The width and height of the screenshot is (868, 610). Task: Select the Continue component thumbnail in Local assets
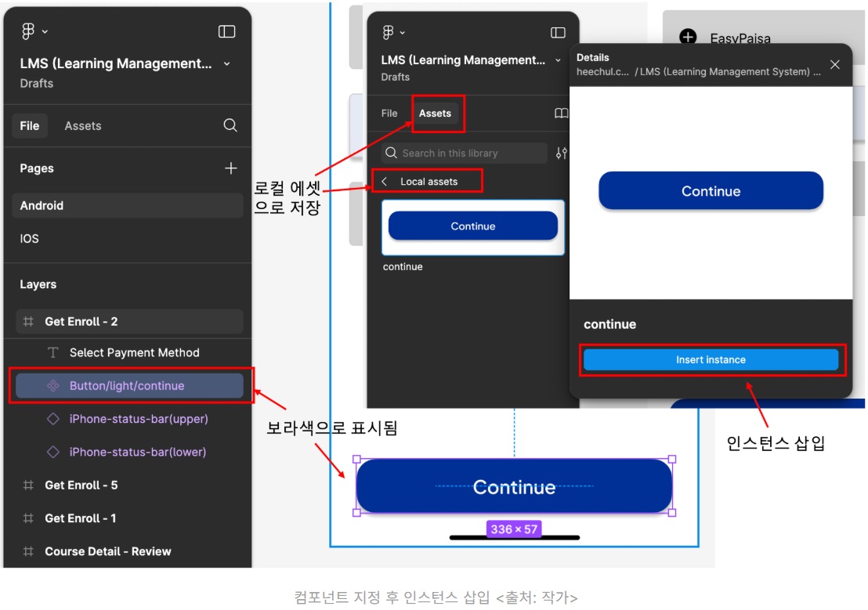pos(473,227)
